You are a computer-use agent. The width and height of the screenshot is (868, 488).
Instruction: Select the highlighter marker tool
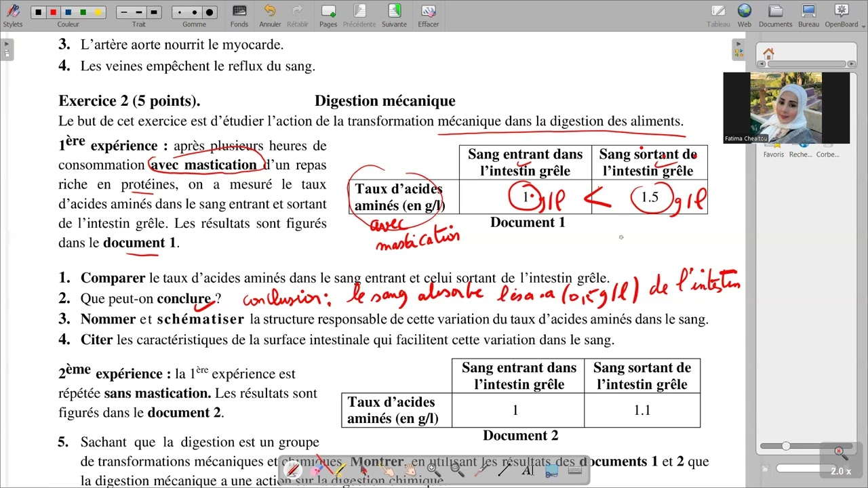pyautogui.click(x=340, y=470)
